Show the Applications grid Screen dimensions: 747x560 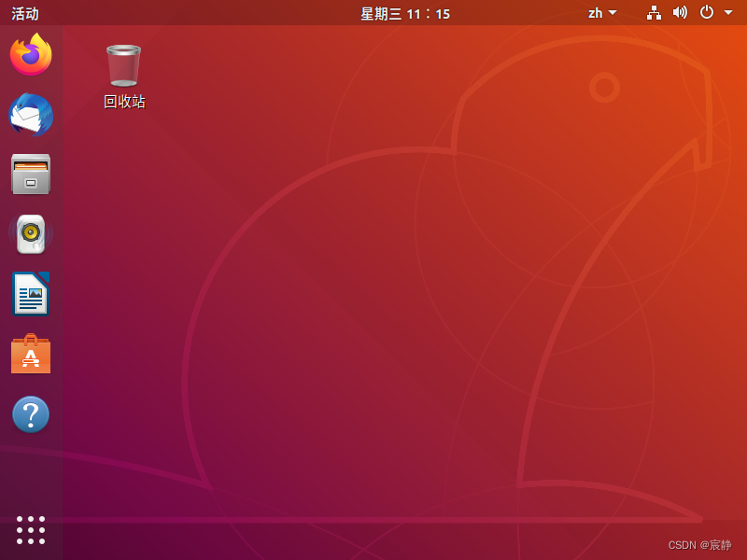pos(31,529)
